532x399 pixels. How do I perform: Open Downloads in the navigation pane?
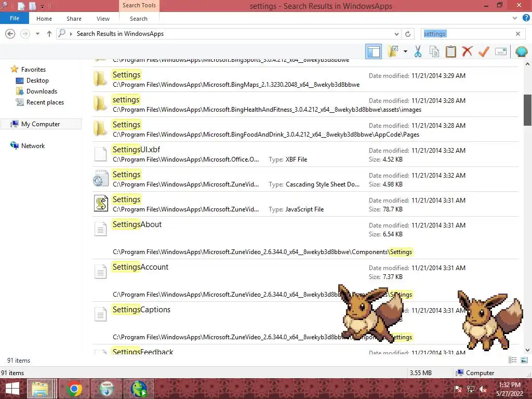coord(42,91)
